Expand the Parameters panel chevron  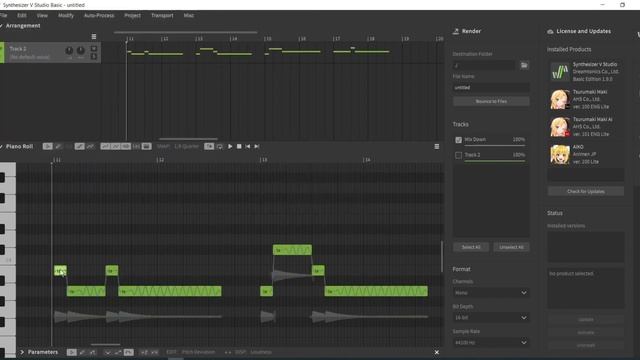(22, 352)
